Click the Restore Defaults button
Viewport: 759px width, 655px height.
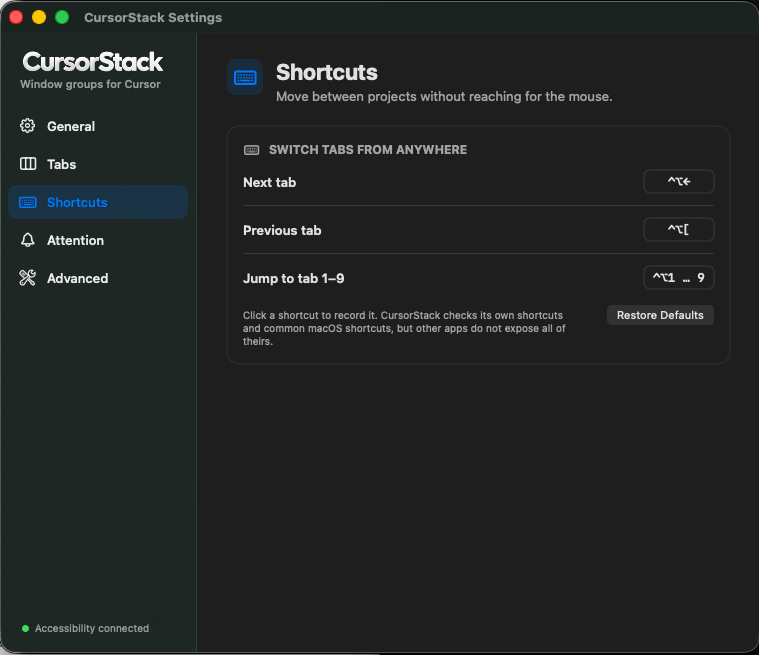coord(660,315)
